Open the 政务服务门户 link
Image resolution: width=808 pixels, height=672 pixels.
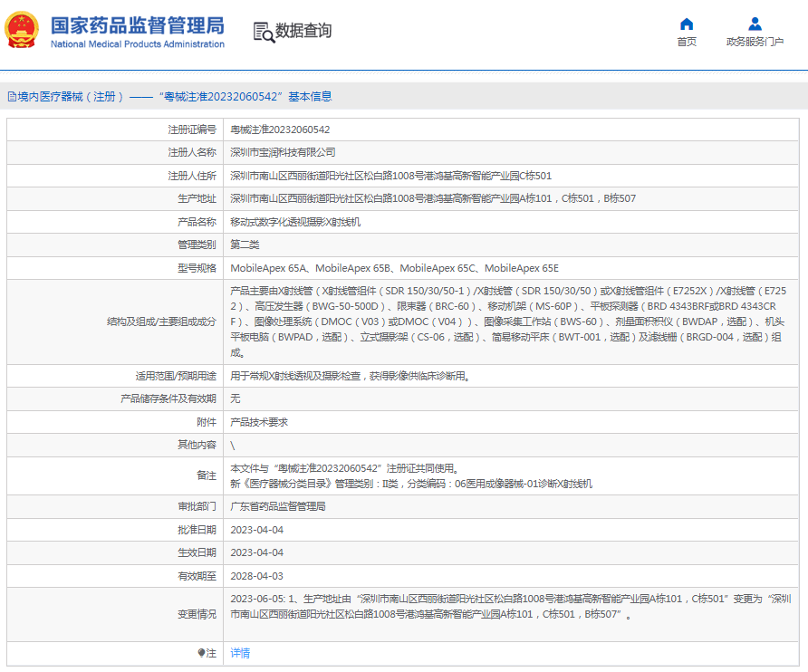click(755, 42)
